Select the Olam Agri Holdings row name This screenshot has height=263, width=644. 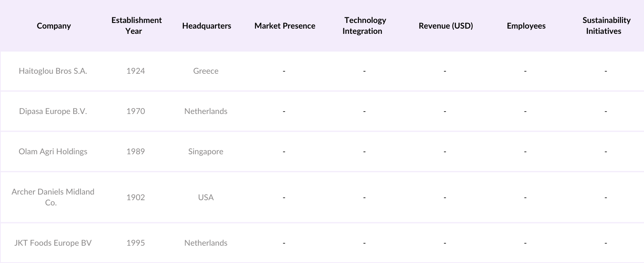coord(53,151)
